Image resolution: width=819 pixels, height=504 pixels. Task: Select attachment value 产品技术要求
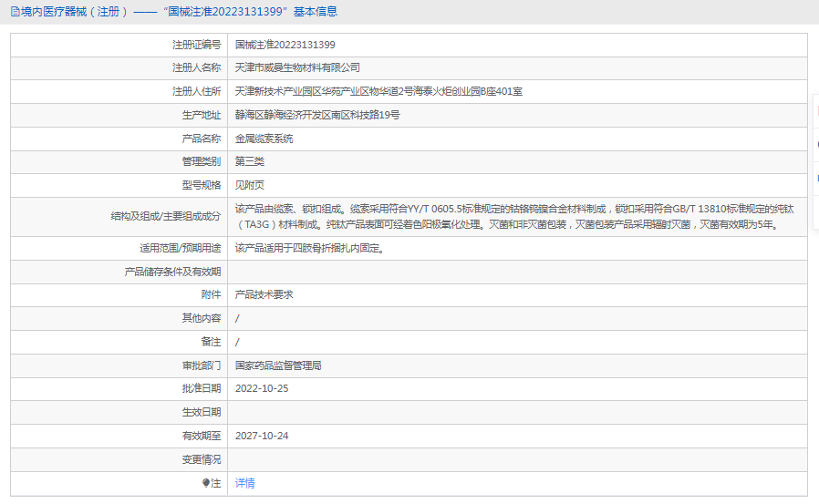tap(264, 294)
